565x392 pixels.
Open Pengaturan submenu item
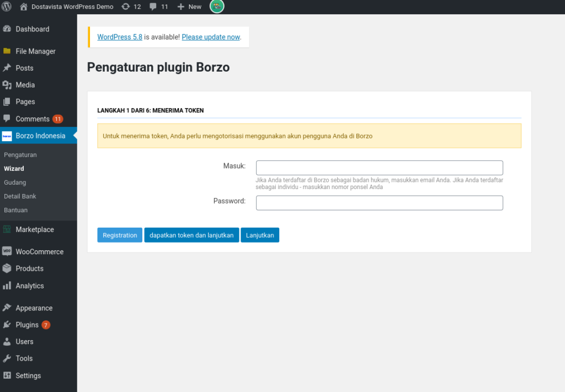[x=20, y=155]
